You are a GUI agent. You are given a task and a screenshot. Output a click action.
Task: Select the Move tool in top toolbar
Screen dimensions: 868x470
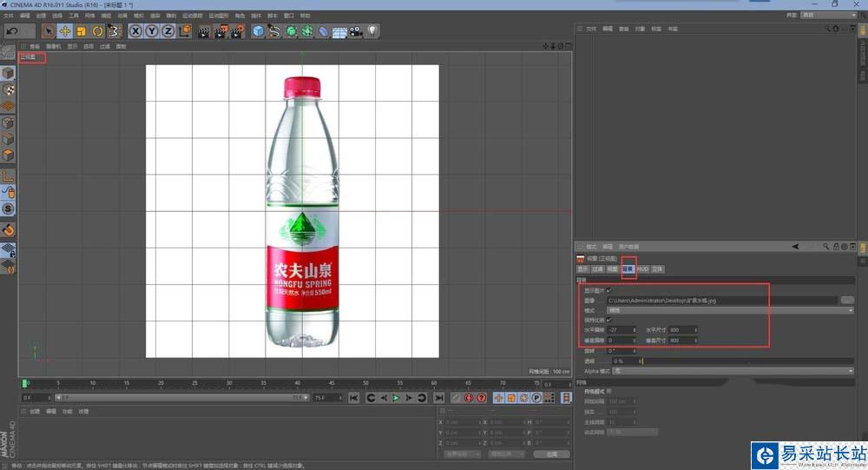click(64, 31)
